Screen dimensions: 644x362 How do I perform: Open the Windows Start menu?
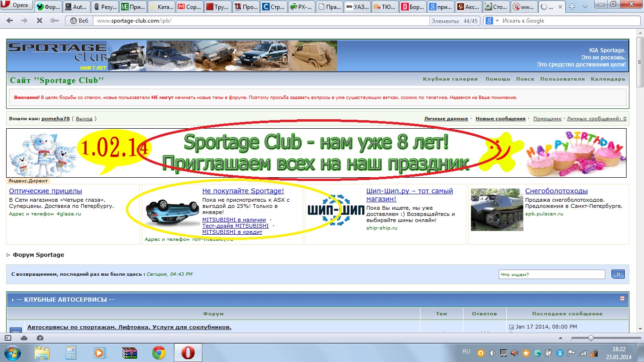pyautogui.click(x=12, y=353)
